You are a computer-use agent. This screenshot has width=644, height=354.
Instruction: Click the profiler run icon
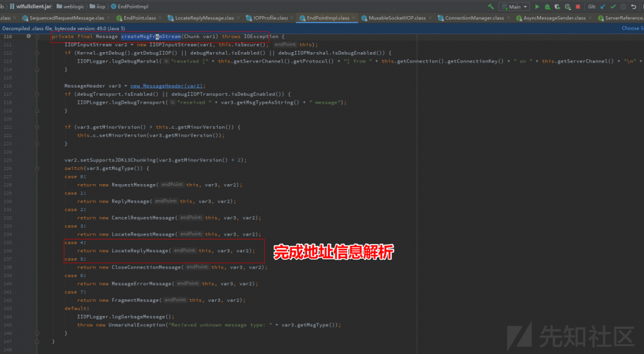point(567,6)
